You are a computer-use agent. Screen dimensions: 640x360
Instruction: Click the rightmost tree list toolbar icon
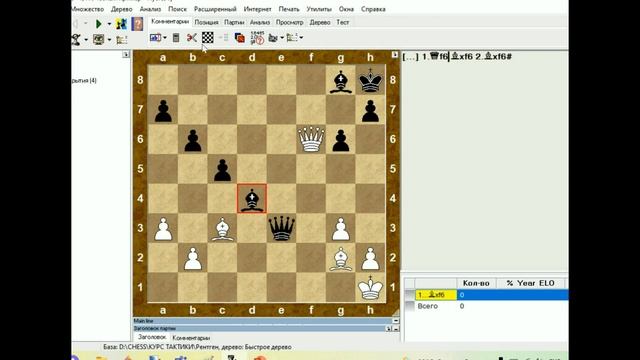292,38
